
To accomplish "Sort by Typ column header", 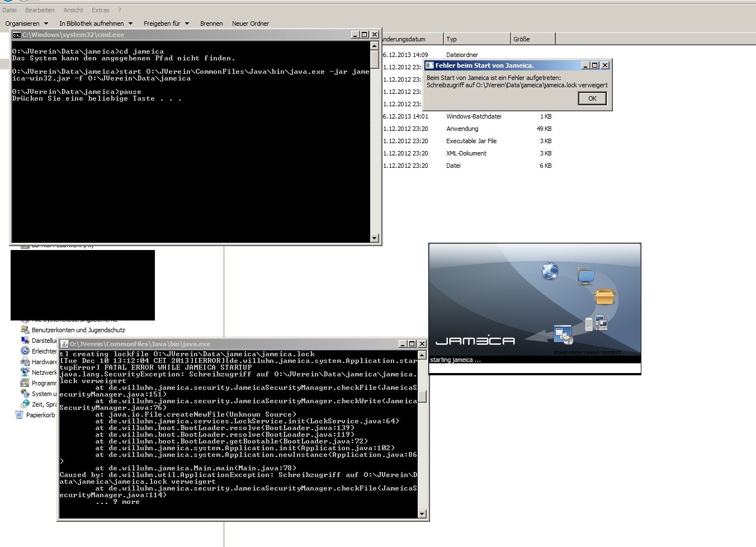I will click(x=478, y=39).
